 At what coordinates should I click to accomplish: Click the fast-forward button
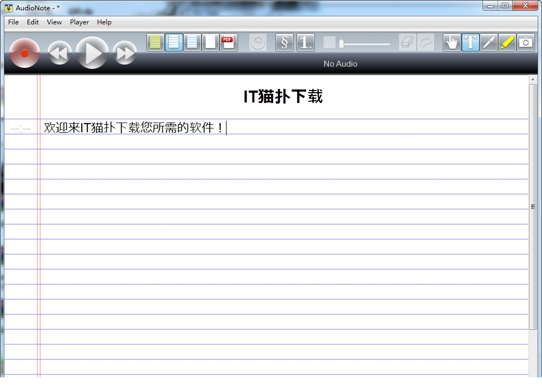pos(125,53)
